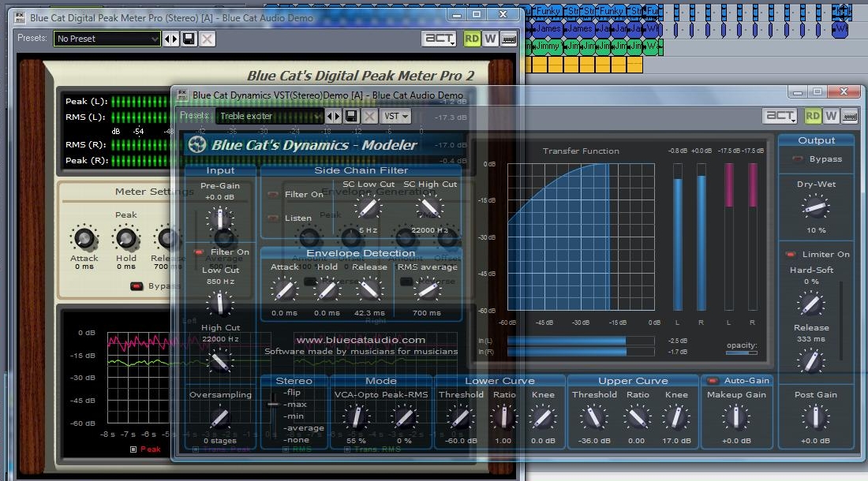Viewport: 868px width, 481px height.
Task: Delete preset with X icon in Dynamics window
Action: click(369, 116)
